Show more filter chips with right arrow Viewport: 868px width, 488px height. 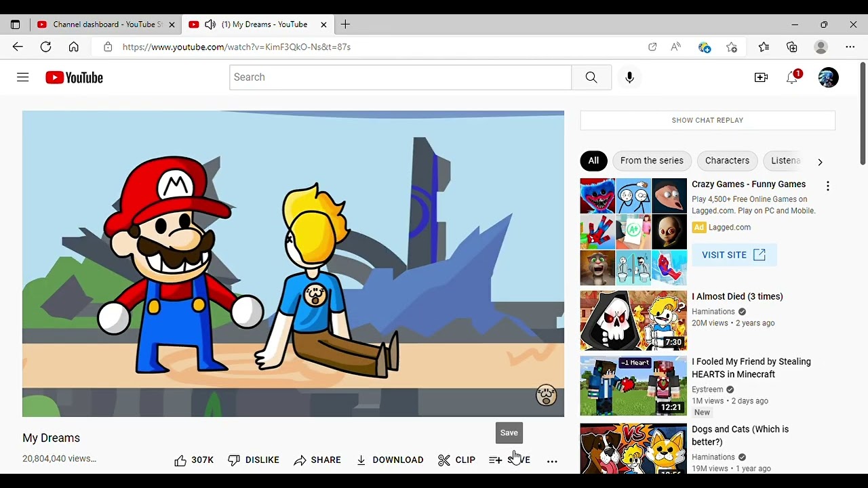[x=820, y=162]
